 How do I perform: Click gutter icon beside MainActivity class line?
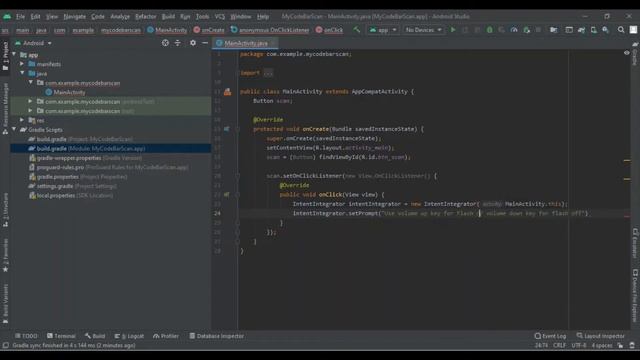(227, 92)
